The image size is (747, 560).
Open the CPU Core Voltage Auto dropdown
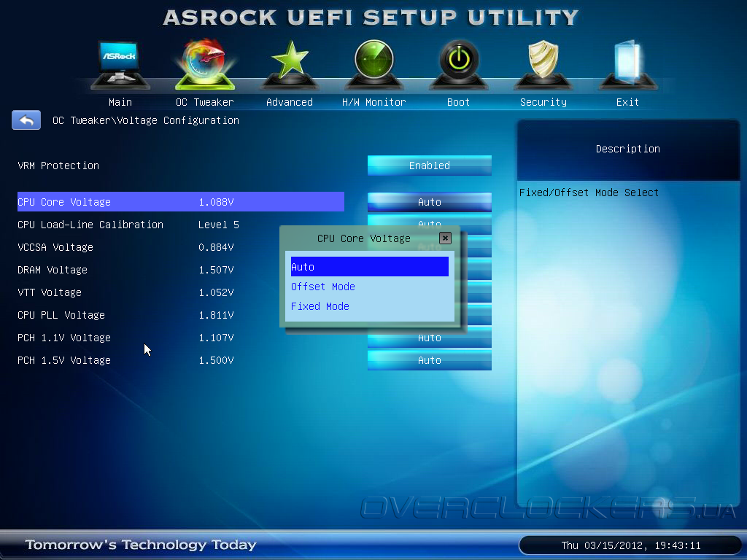[429, 202]
